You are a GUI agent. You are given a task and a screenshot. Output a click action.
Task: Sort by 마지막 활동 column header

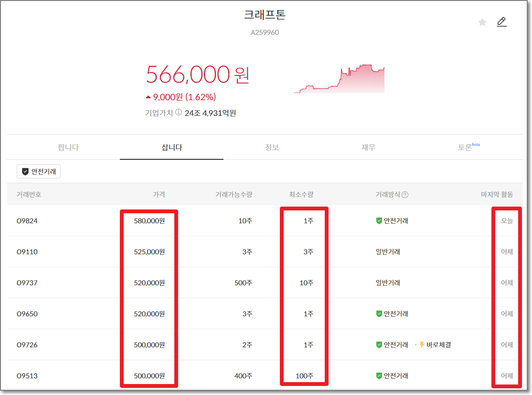[x=497, y=194]
